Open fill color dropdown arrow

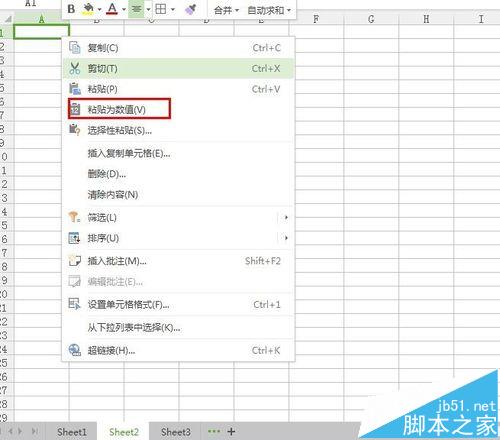coord(99,9)
